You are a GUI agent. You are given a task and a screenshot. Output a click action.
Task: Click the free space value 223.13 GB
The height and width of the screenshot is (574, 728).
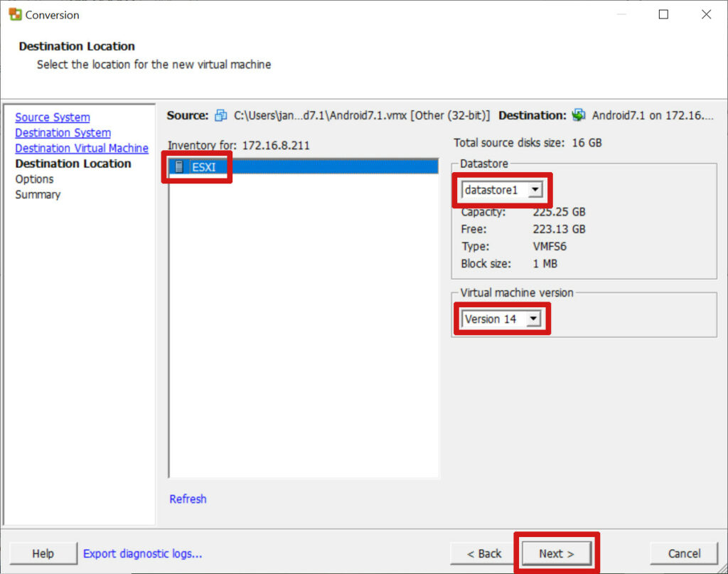click(x=559, y=229)
